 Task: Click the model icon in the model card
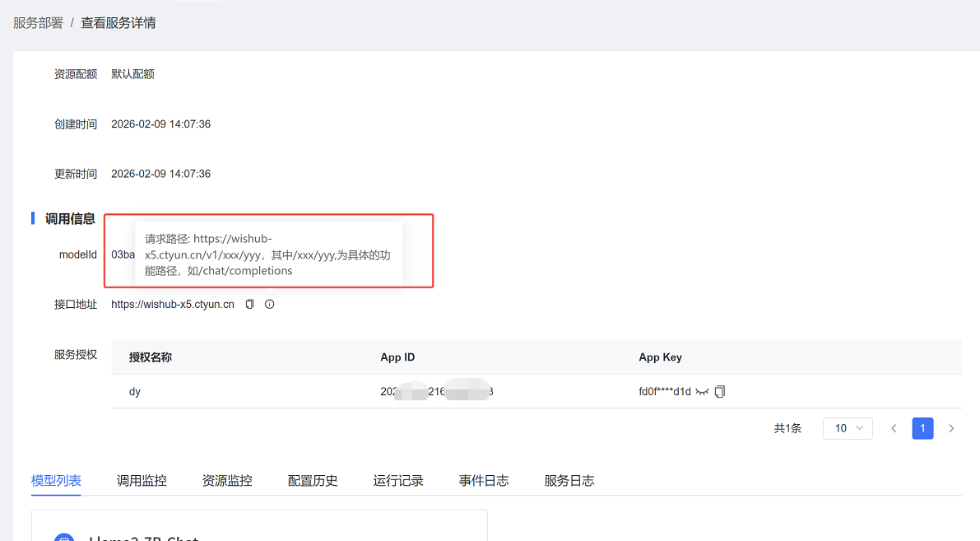click(64, 538)
